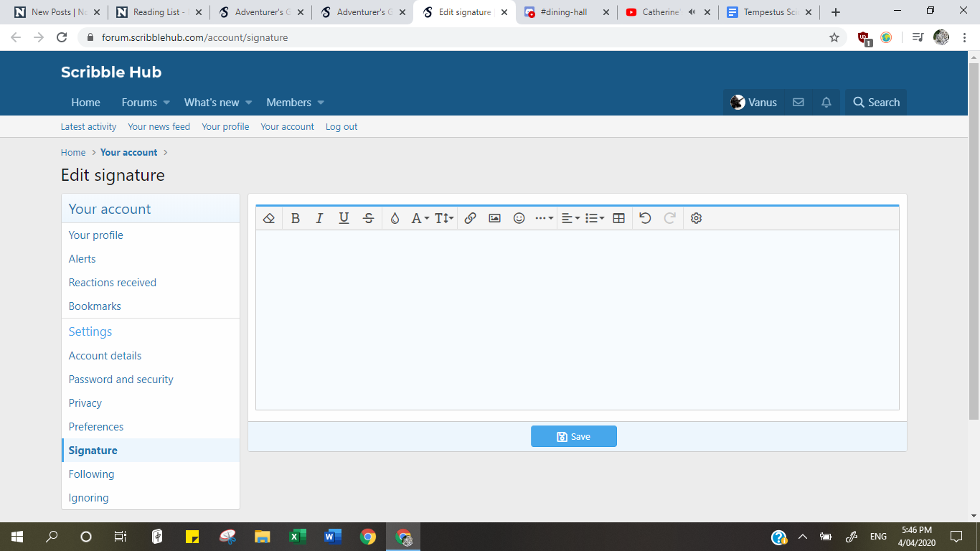Click the Remove formatting eraser icon
980x551 pixels.
(x=269, y=218)
